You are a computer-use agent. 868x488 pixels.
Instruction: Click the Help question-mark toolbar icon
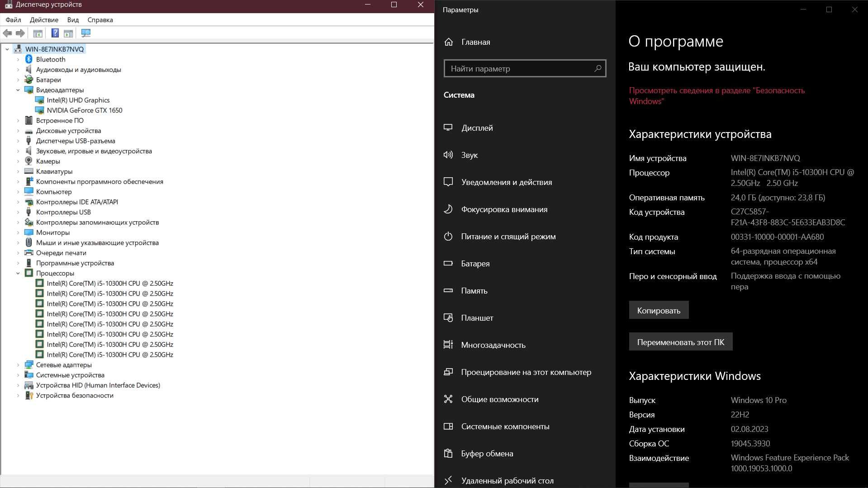(55, 33)
